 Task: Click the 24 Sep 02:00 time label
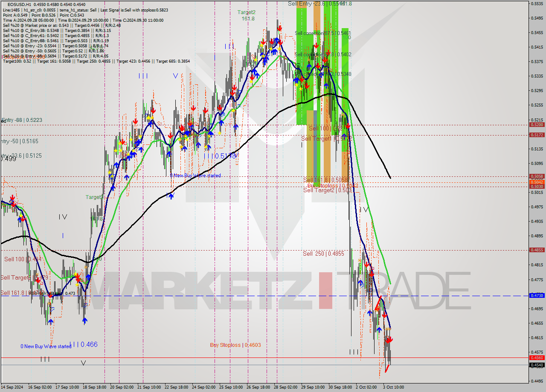pos(204,387)
